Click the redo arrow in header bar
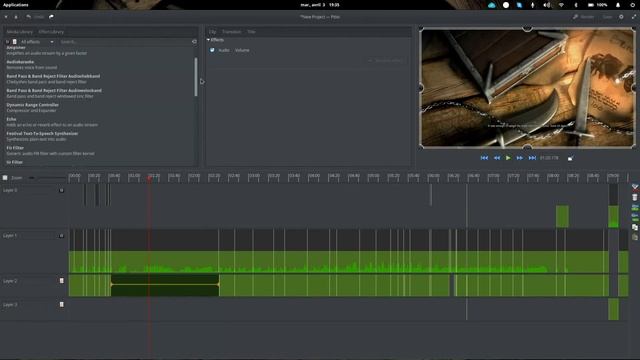 coord(51,17)
